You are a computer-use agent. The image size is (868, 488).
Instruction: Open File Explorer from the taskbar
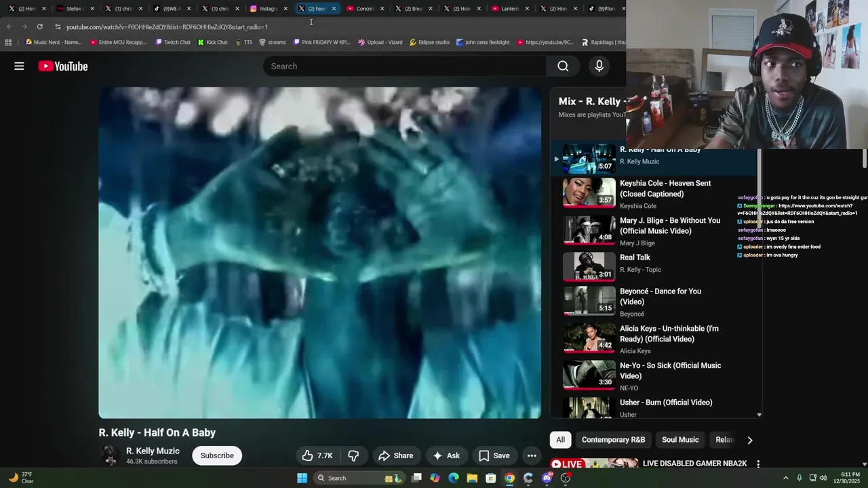tap(472, 478)
